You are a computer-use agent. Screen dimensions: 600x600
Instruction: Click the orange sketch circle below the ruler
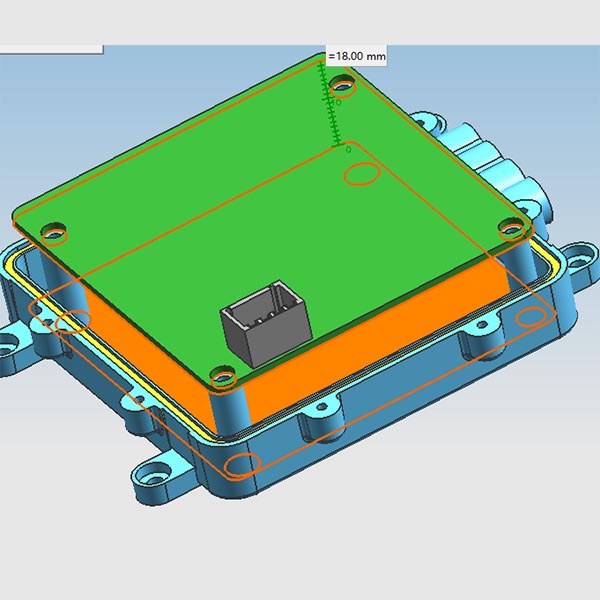(x=361, y=175)
